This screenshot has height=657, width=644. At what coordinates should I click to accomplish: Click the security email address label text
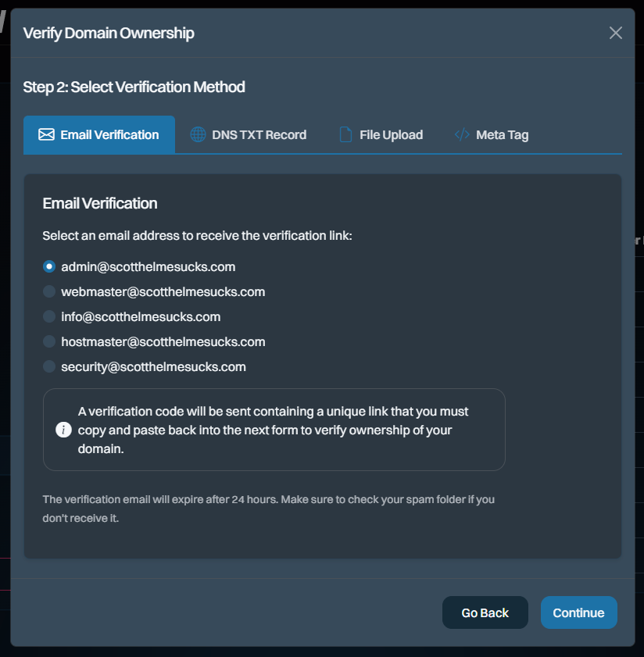(153, 366)
